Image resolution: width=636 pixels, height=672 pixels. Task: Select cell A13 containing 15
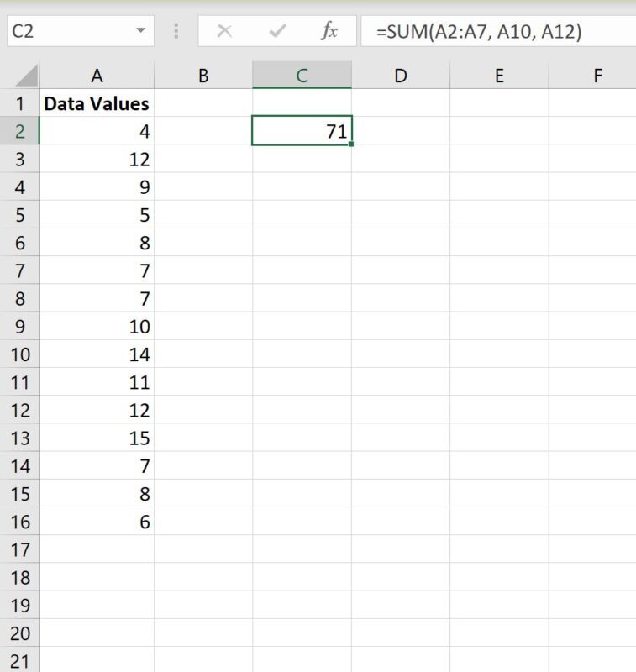click(97, 438)
